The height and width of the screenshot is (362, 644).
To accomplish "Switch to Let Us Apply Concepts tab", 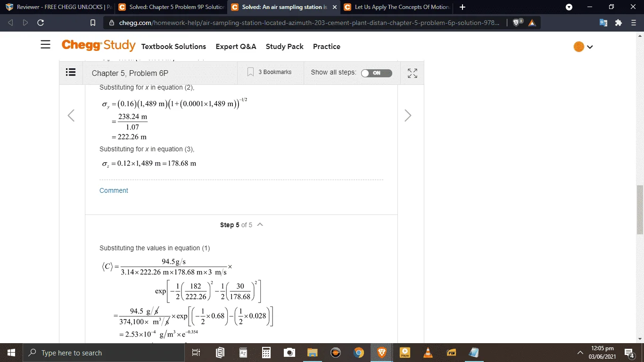I will [396, 7].
